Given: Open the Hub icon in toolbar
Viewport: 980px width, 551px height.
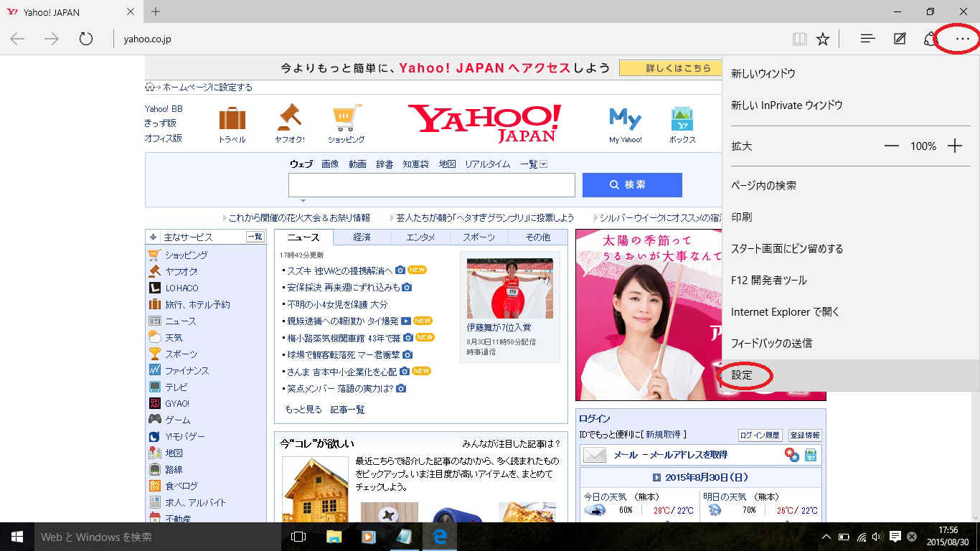Looking at the screenshot, I should point(868,39).
